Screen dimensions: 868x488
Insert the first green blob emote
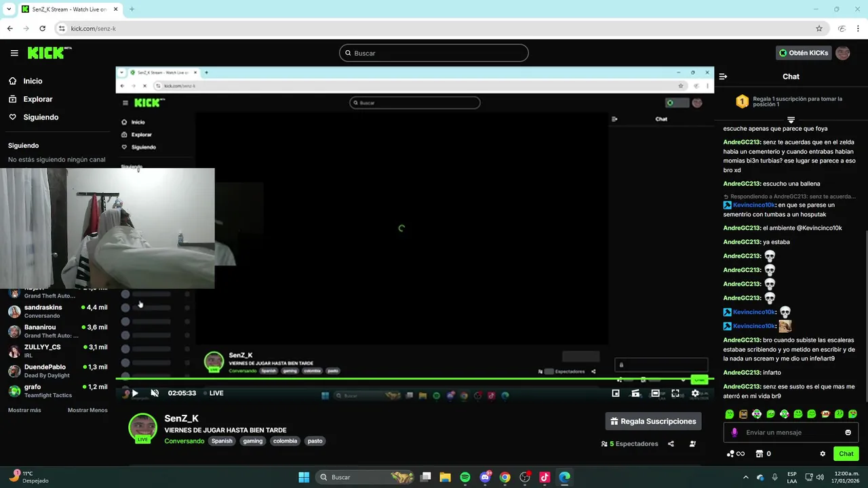pyautogui.click(x=730, y=414)
